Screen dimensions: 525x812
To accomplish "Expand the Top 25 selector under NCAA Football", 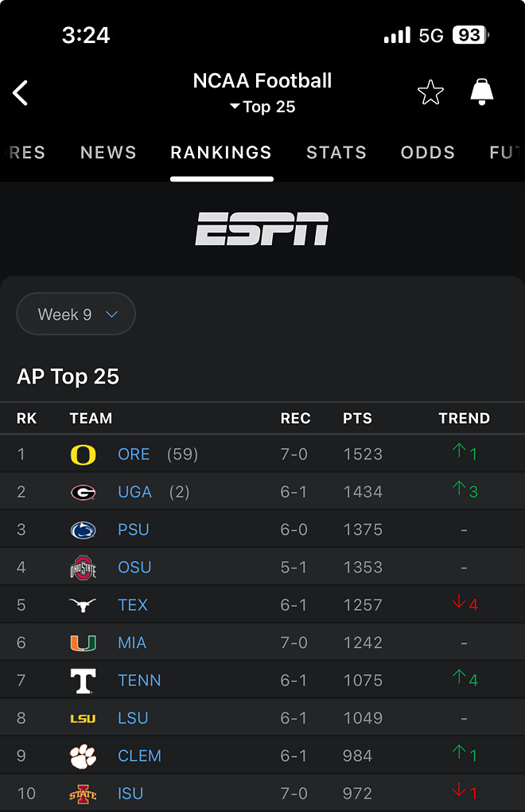I will (262, 106).
